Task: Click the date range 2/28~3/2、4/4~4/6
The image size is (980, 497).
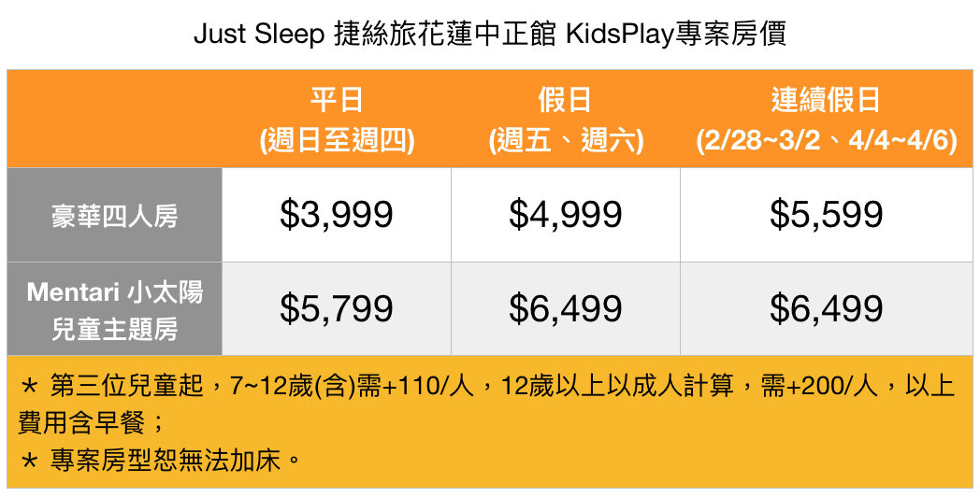Action: [x=827, y=141]
